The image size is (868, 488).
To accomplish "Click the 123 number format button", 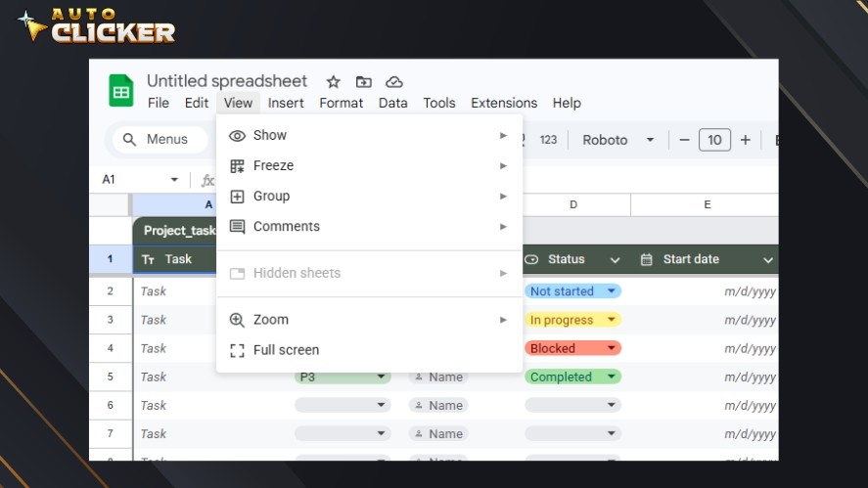I will (548, 140).
